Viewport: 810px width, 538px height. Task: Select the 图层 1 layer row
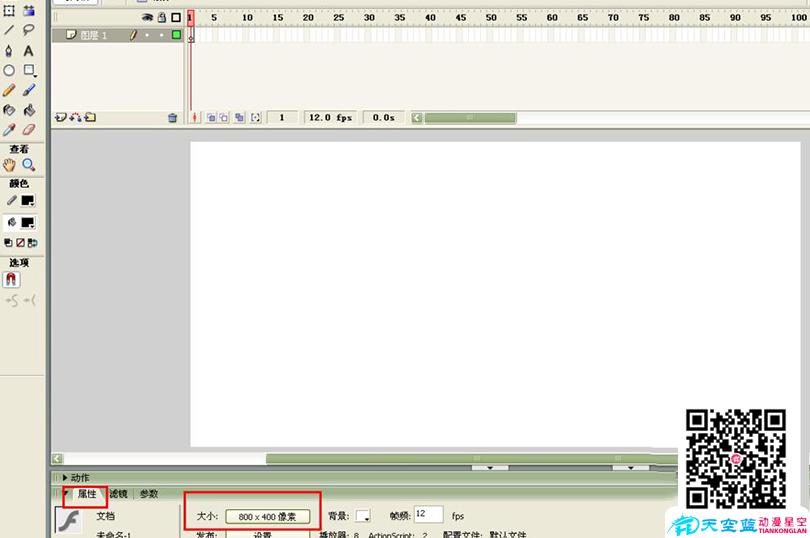pos(118,35)
